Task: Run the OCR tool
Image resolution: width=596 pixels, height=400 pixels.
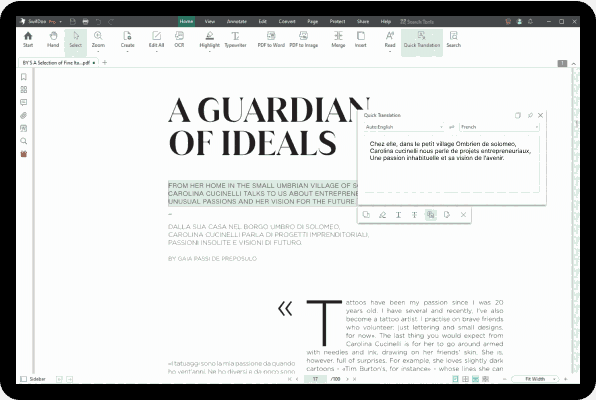Action: pos(179,39)
